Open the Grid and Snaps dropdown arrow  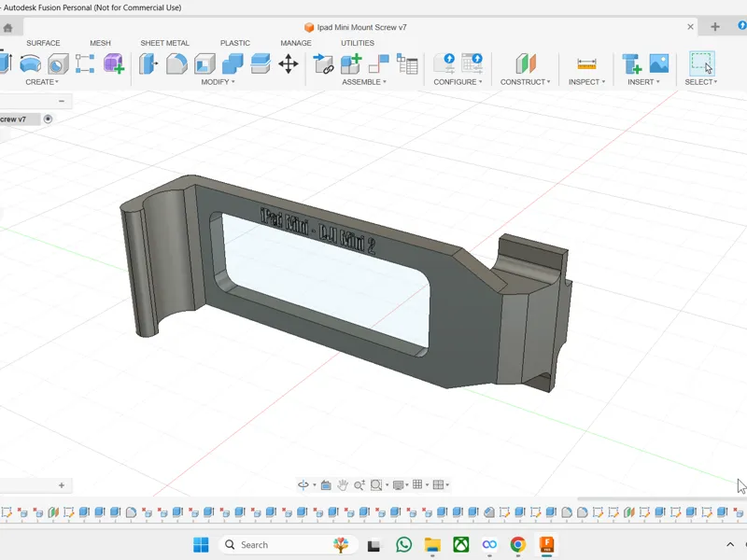click(x=428, y=485)
